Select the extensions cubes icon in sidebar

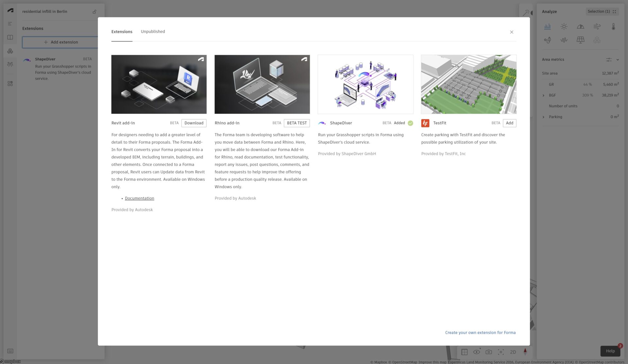click(x=10, y=51)
